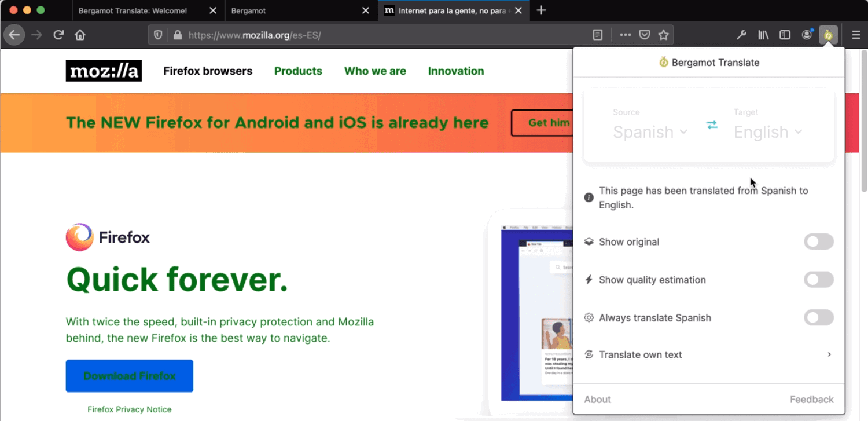Click the Download Firefox button

[130, 376]
